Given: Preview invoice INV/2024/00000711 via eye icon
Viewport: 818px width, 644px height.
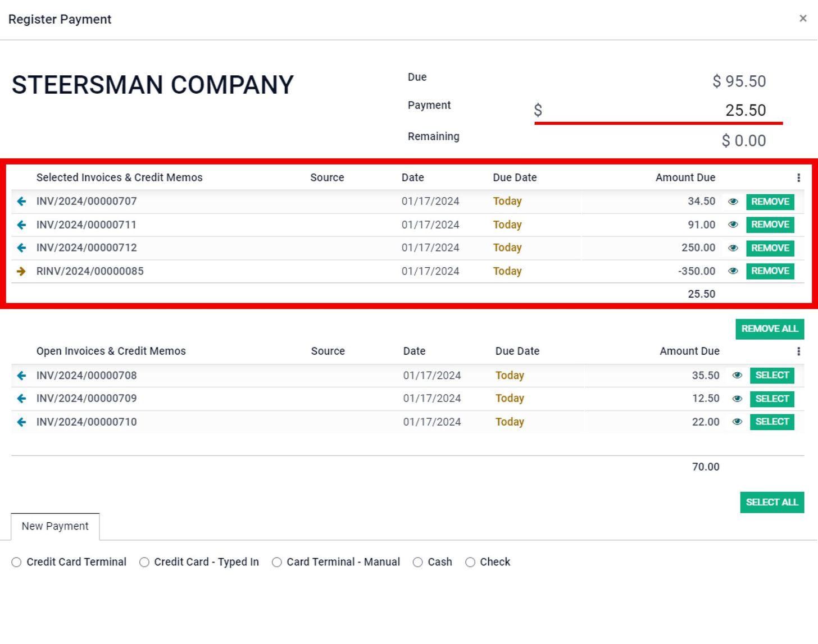Looking at the screenshot, I should pyautogui.click(x=733, y=225).
